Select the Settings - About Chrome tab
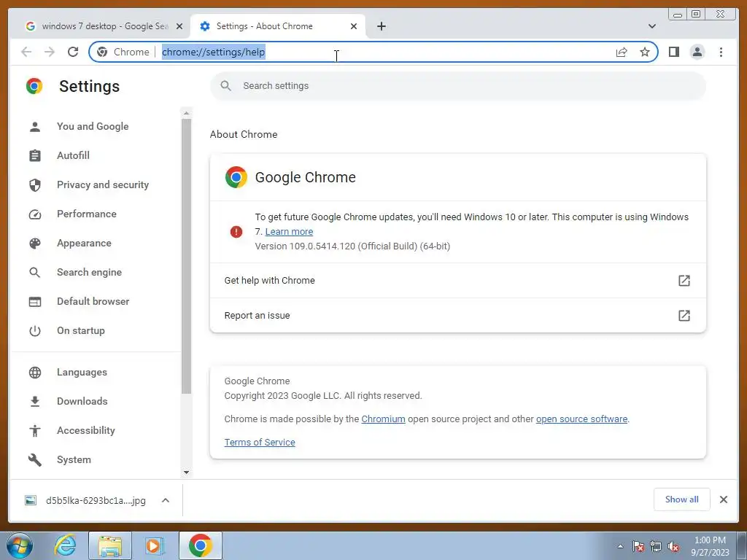Viewport: 747px width, 560px height. (278, 26)
